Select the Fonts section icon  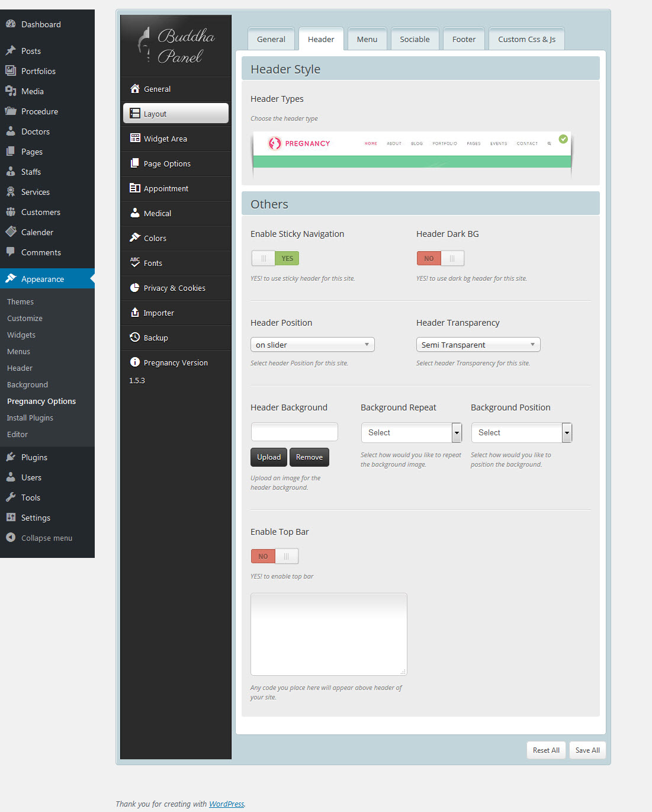(135, 263)
